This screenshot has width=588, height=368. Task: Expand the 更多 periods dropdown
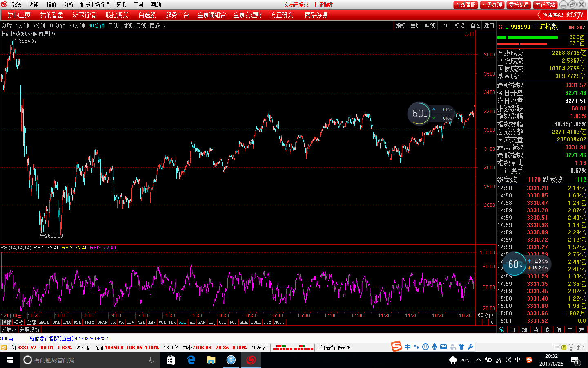click(157, 25)
